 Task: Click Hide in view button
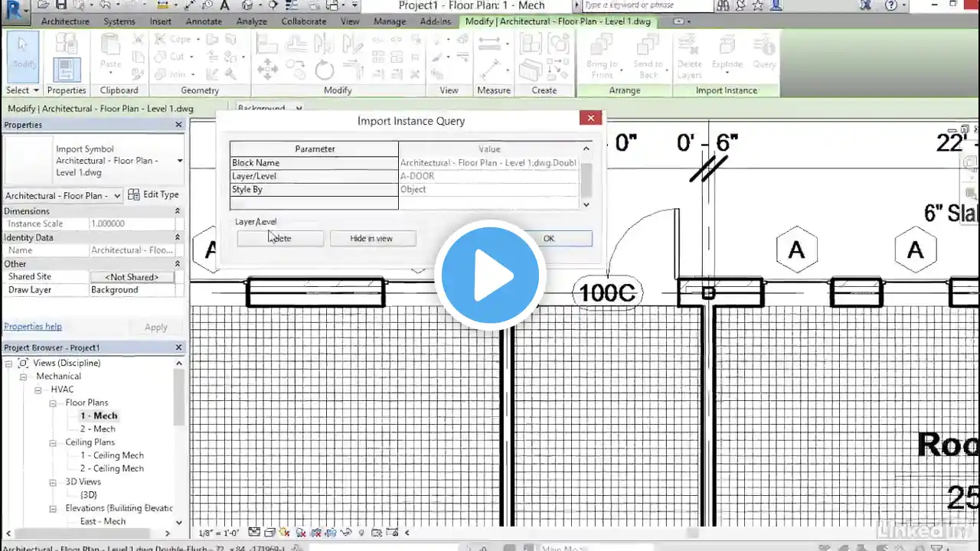(371, 239)
